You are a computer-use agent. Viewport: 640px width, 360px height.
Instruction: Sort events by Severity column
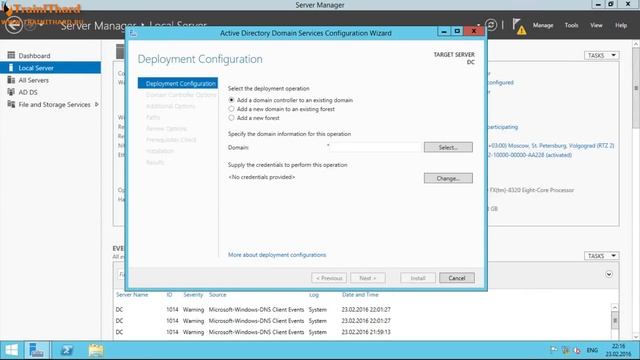[193, 294]
